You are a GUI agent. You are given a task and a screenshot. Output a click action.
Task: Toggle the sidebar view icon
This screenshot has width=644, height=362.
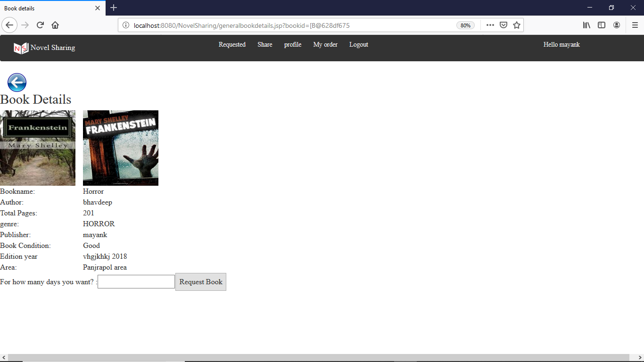pyautogui.click(x=602, y=25)
